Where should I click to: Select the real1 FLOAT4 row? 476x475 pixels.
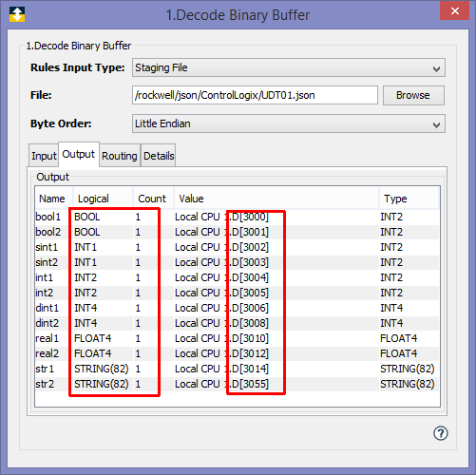click(x=237, y=338)
